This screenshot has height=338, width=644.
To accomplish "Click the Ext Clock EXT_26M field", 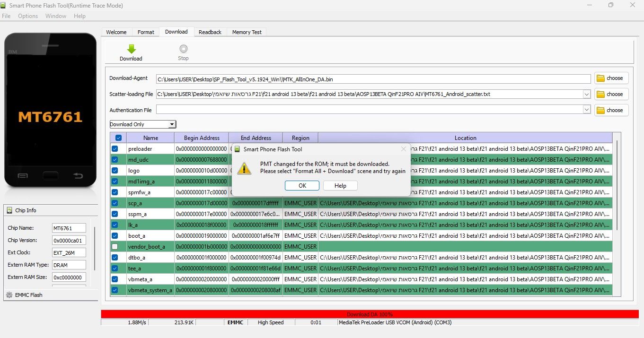I will (x=69, y=252).
